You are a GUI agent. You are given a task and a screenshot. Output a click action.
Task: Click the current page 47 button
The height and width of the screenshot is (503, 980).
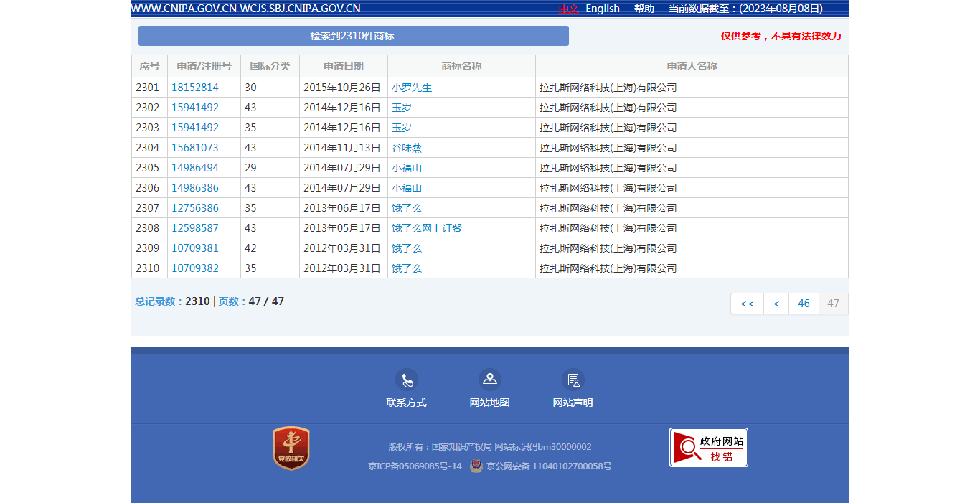point(833,304)
